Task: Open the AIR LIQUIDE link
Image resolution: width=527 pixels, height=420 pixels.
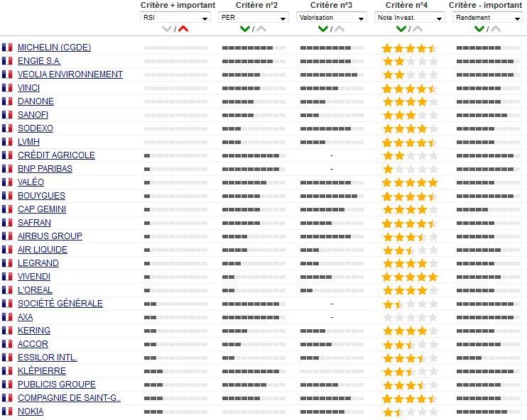Action: [x=43, y=250]
